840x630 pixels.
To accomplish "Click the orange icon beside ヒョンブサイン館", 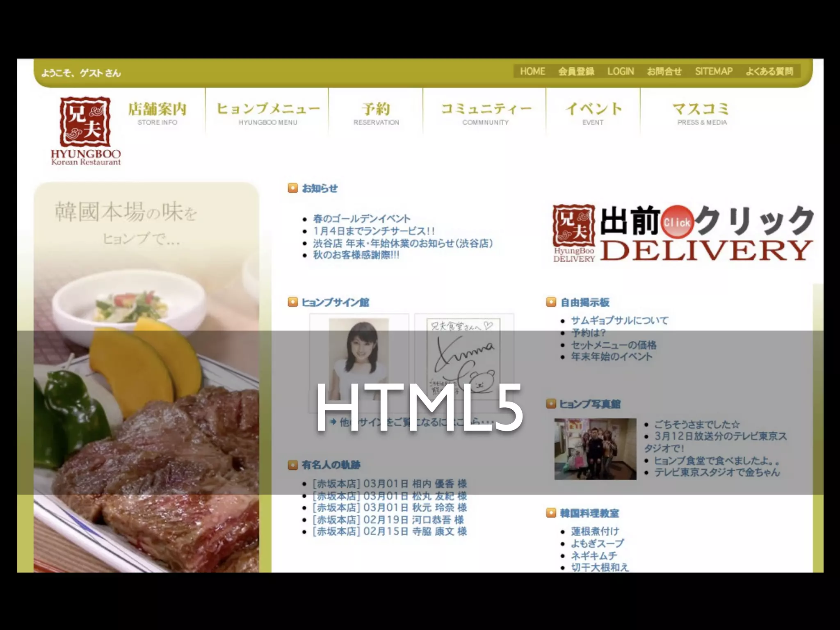I will pyautogui.click(x=292, y=302).
